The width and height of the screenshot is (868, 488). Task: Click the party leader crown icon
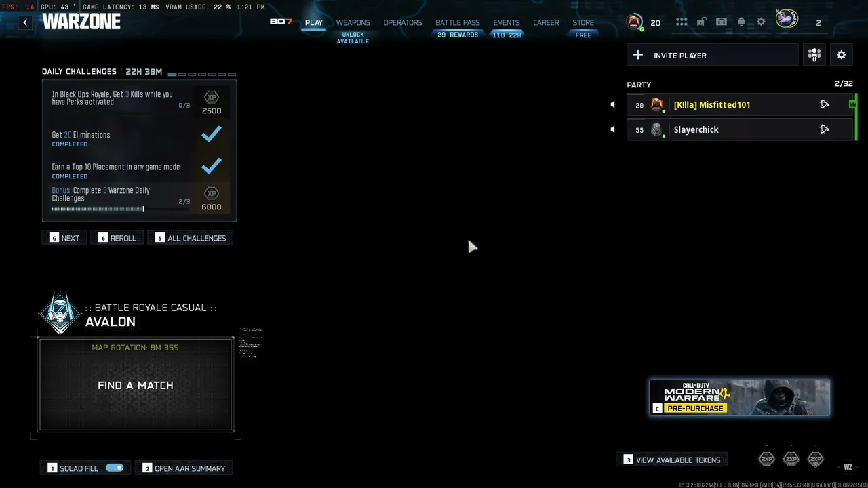tap(852, 104)
